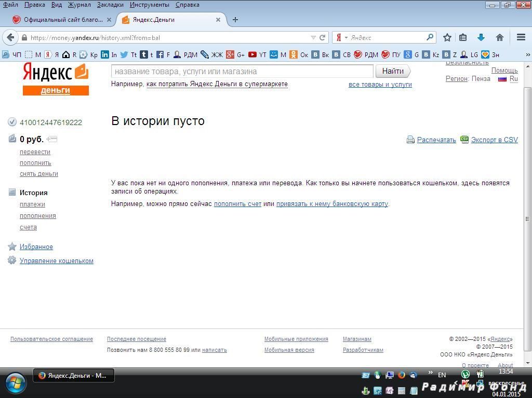Click the star icon beside Избранное

point(12,246)
